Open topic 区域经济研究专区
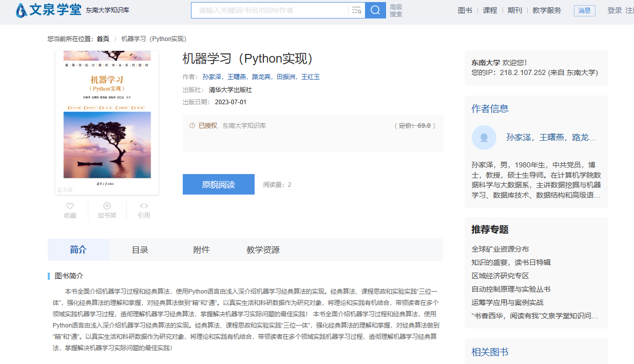 pos(500,276)
